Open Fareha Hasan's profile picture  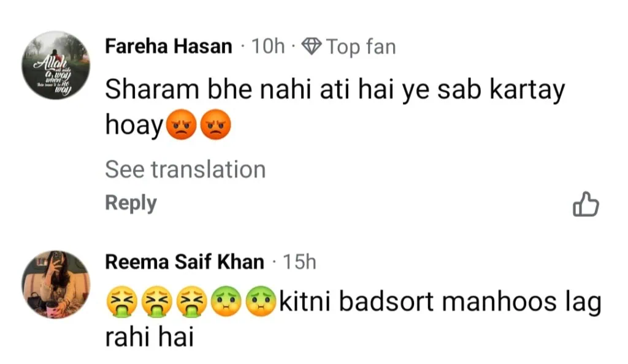point(56,66)
